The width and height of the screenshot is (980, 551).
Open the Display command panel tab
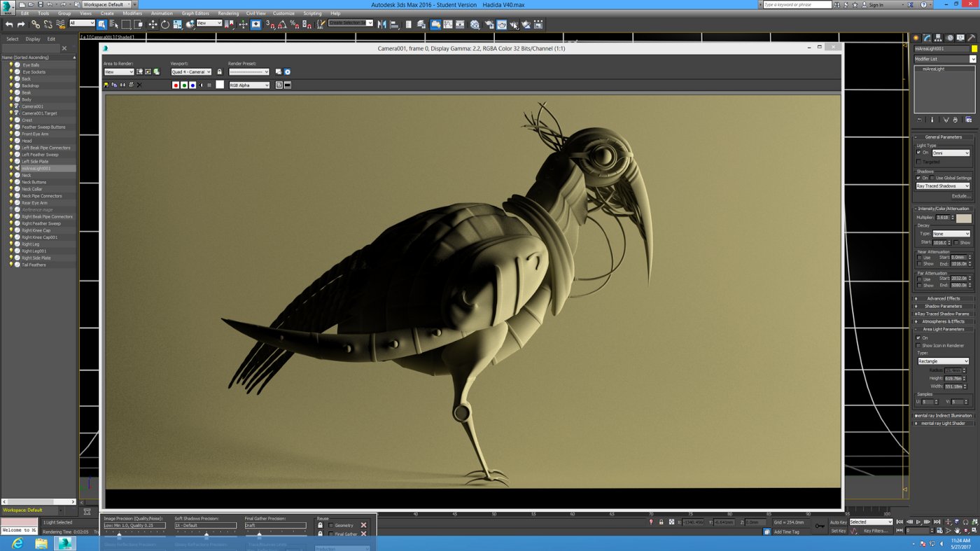click(960, 38)
